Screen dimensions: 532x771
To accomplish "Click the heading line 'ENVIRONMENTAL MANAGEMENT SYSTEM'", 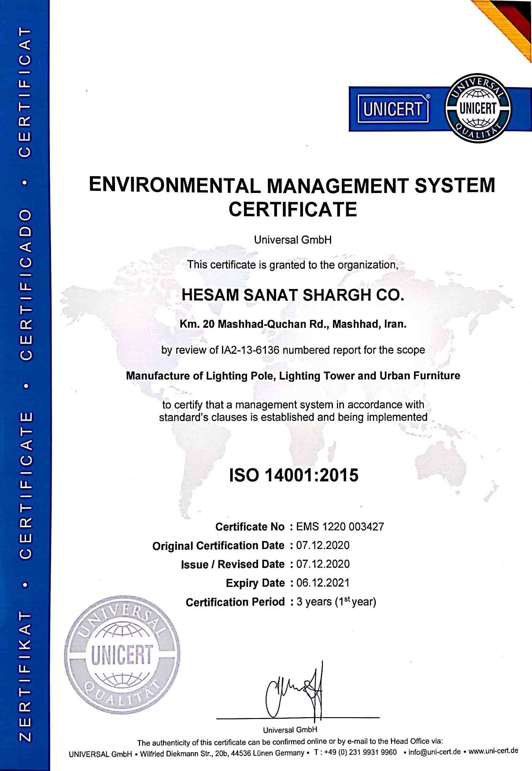I will coord(292,185).
